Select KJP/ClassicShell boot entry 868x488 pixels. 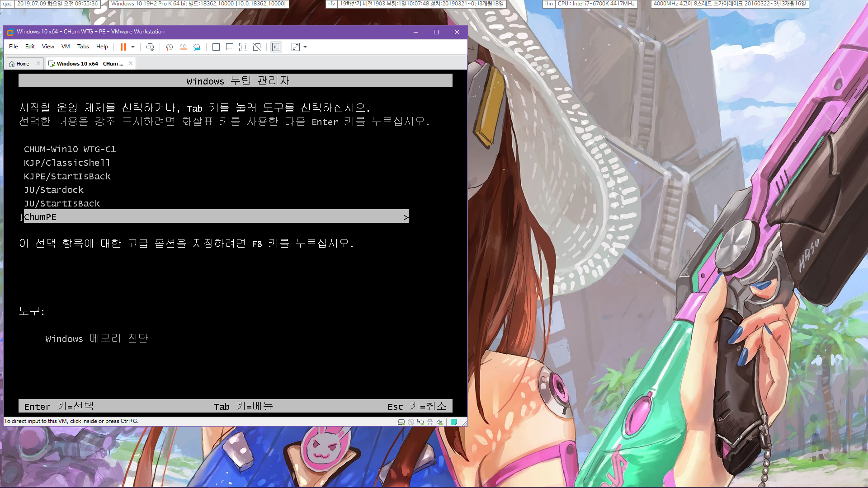(67, 163)
